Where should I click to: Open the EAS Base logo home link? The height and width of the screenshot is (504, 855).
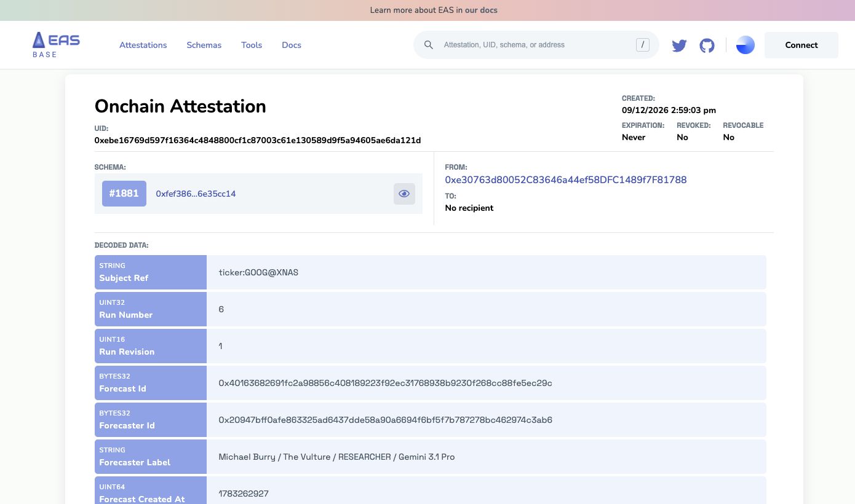coord(56,45)
